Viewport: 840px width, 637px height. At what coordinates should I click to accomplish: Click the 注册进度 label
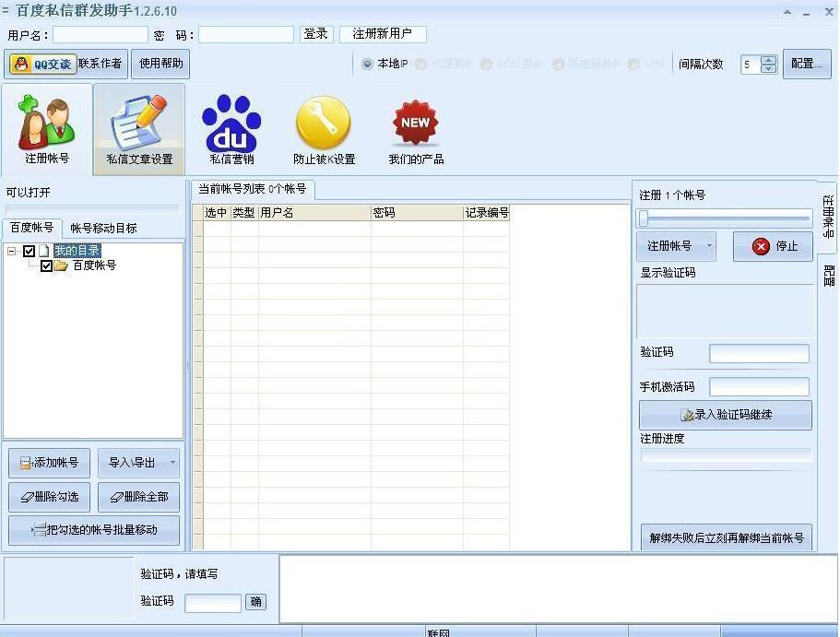pos(662,439)
